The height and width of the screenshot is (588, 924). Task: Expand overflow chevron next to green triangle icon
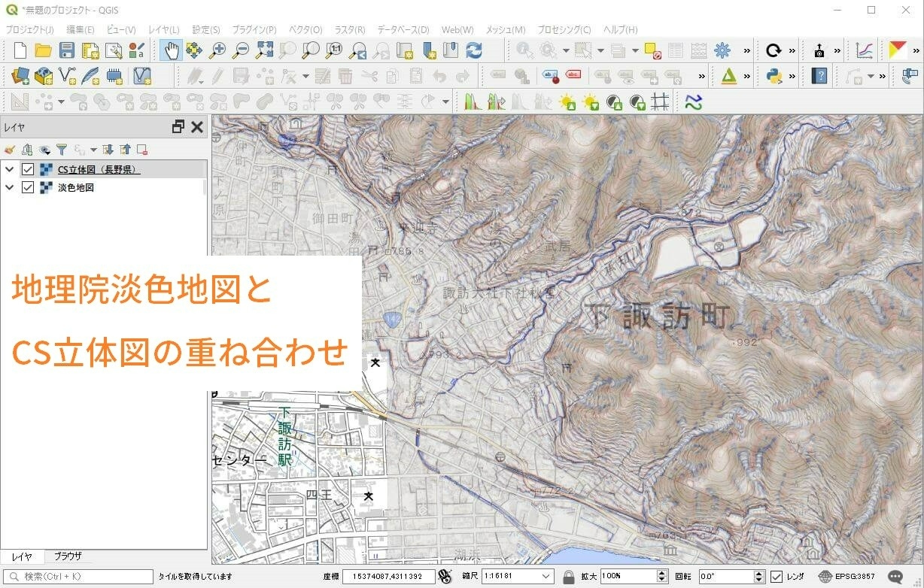[x=746, y=75]
